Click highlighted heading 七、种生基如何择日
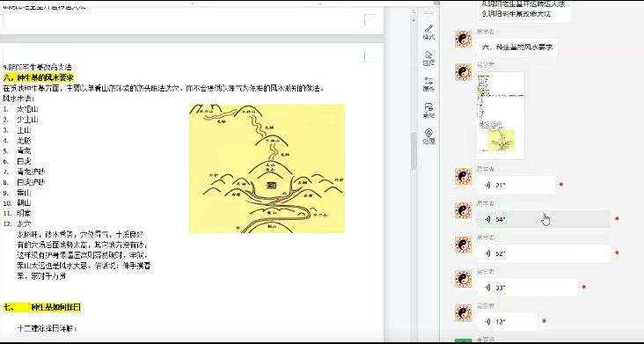This screenshot has width=644, height=344. 42,307
